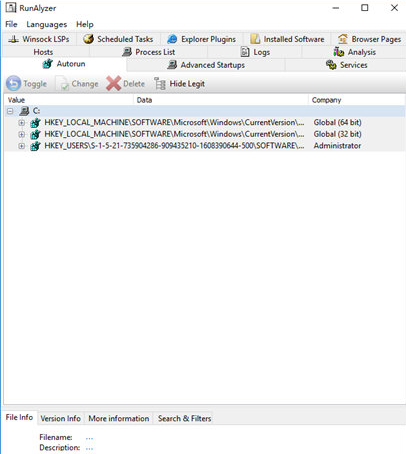Click the Administrator row's registry icon

(x=35, y=146)
